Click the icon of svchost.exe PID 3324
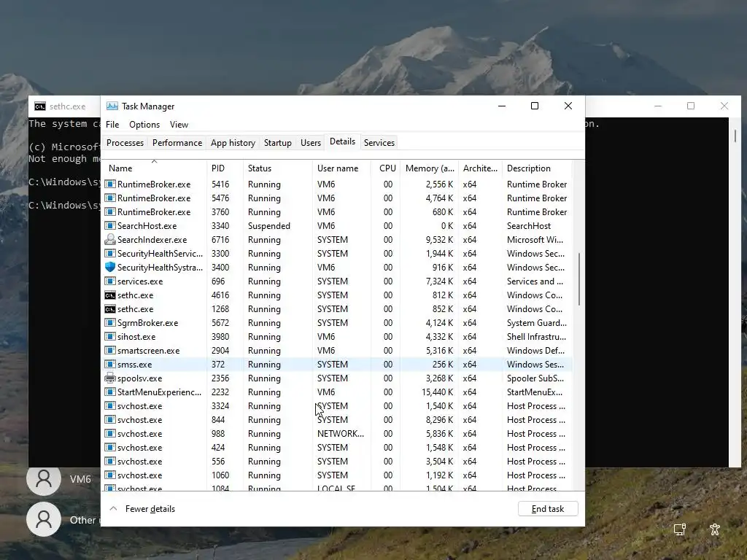Screen dimensions: 747x560 coord(110,405)
